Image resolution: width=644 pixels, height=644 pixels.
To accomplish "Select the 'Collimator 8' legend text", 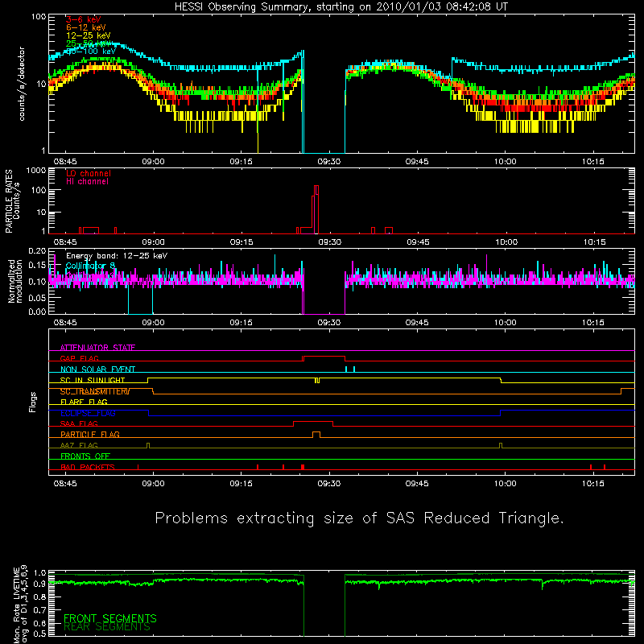I will tap(90, 266).
